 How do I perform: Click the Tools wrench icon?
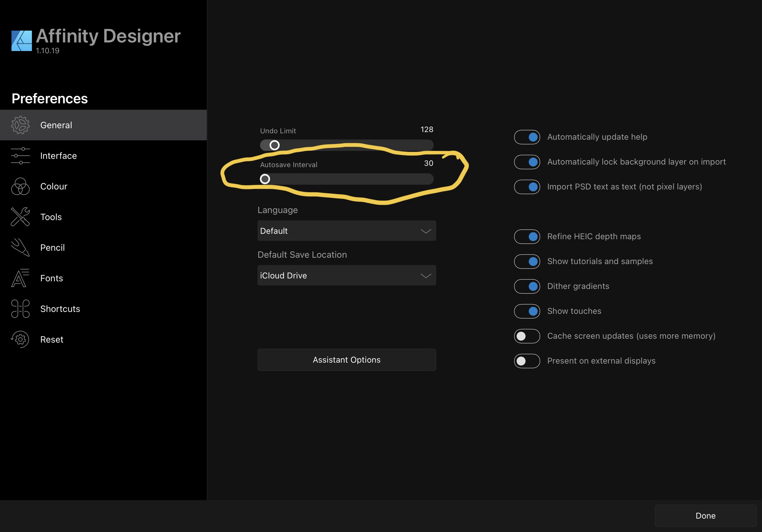point(20,217)
